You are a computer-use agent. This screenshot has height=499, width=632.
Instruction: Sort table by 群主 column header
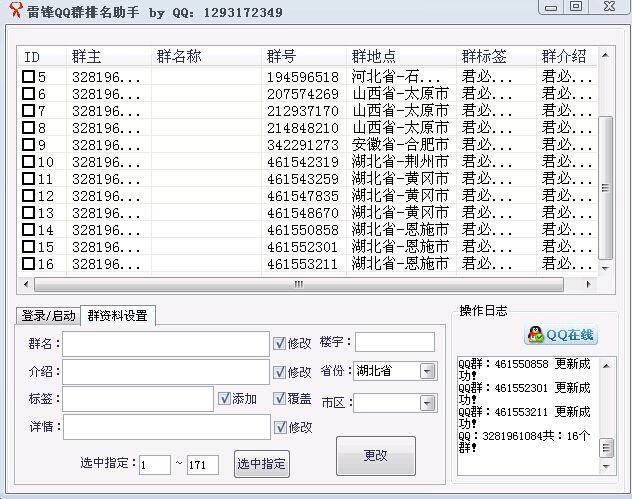click(108, 56)
